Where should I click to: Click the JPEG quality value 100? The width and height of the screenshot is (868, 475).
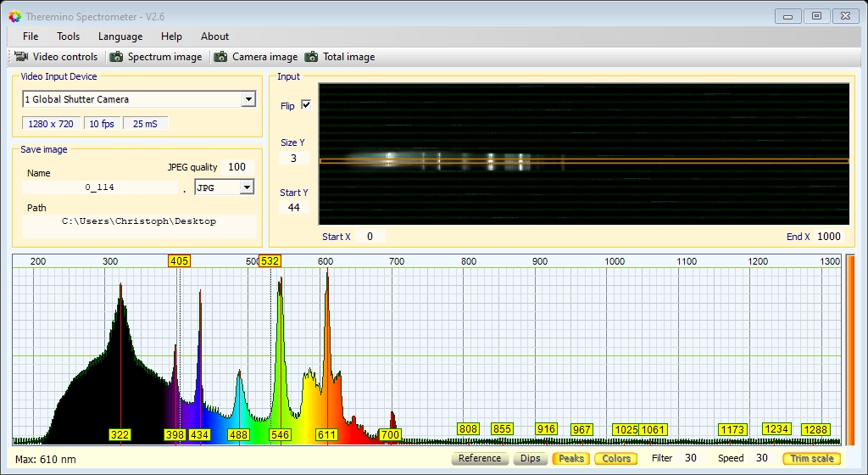click(237, 166)
